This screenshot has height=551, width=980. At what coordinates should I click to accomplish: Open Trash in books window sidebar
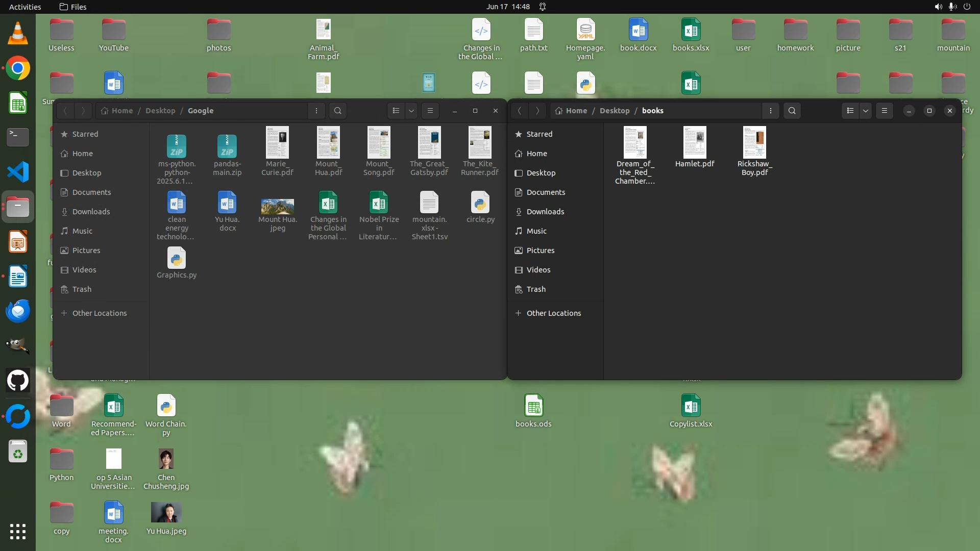point(536,289)
